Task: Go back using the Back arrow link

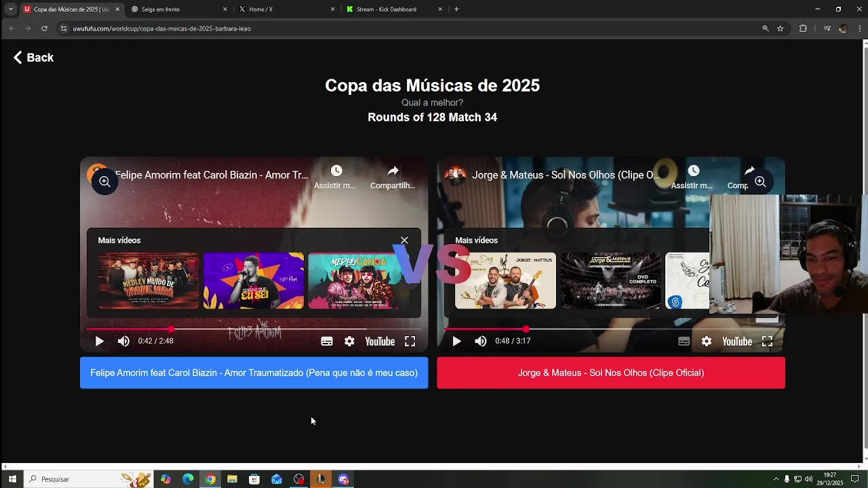Action: tap(33, 58)
